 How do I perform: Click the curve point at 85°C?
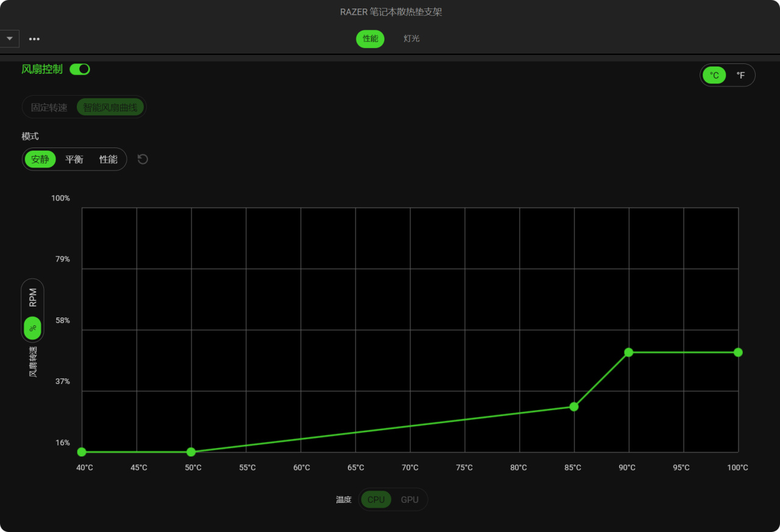[x=574, y=406]
